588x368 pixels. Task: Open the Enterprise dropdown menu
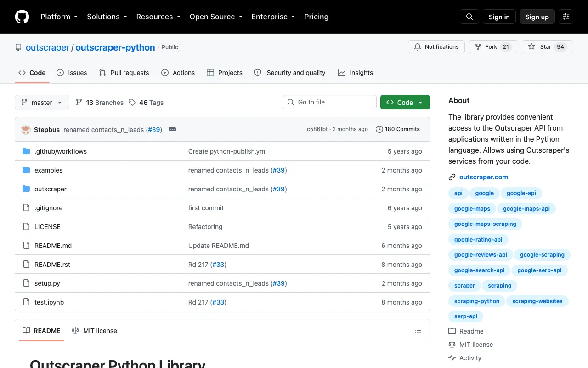point(274,17)
